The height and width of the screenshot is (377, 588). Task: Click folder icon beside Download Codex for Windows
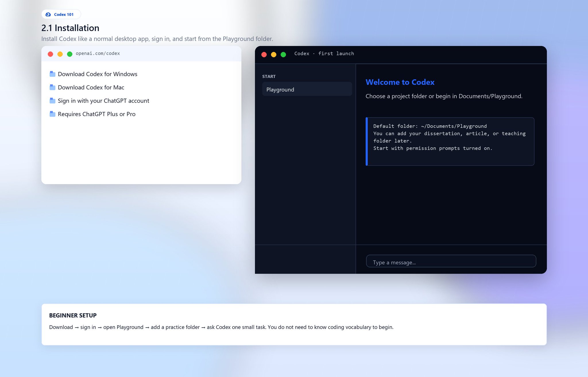52,74
